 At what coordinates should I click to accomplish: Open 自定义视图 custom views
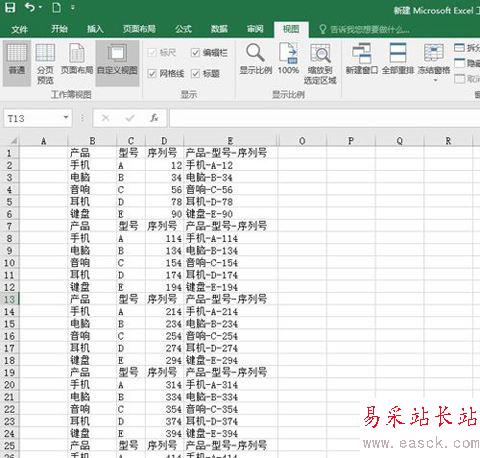[x=117, y=63]
